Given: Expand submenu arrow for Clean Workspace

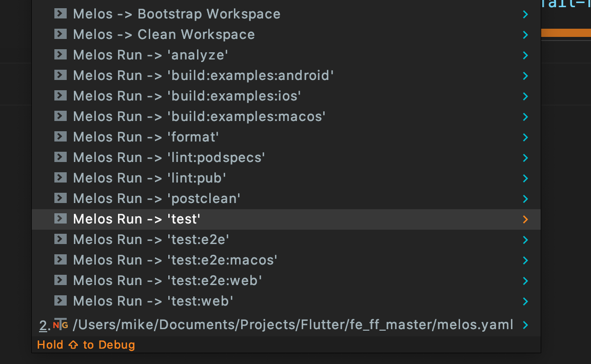Looking at the screenshot, I should [525, 35].
